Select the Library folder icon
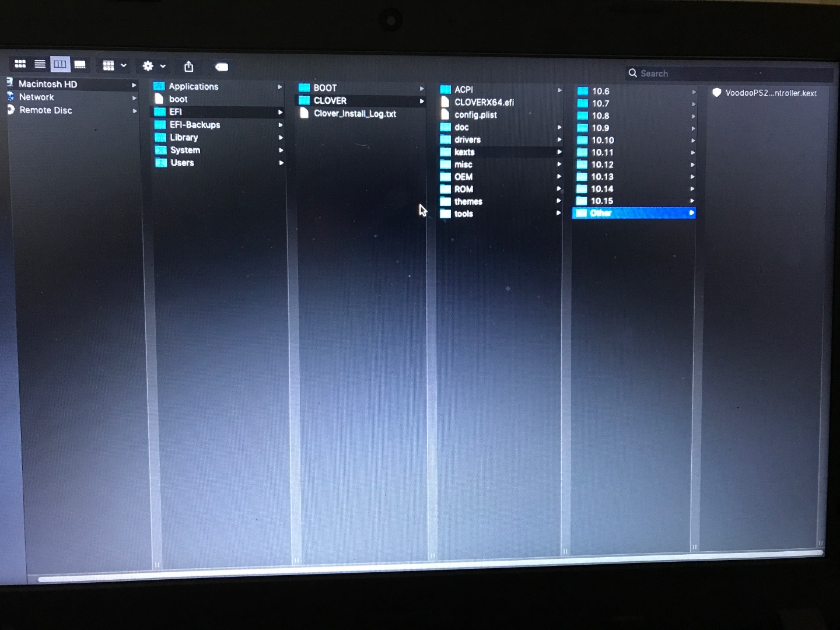840x630 pixels. tap(160, 137)
